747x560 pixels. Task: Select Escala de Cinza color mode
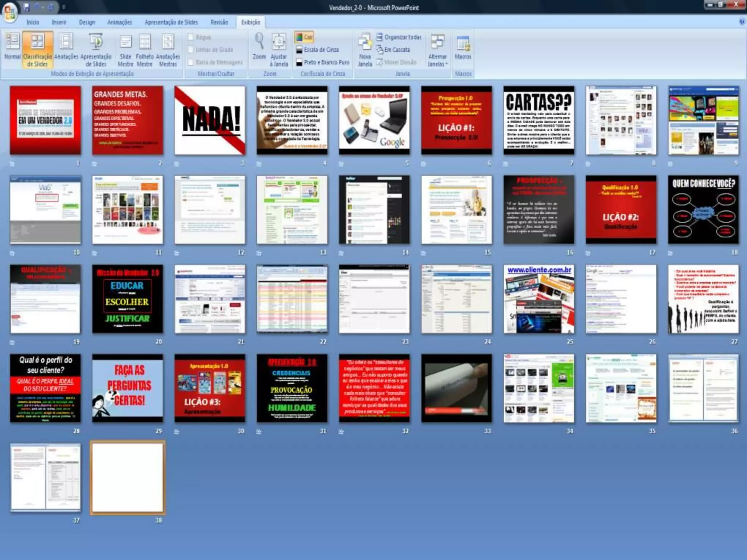pos(317,50)
